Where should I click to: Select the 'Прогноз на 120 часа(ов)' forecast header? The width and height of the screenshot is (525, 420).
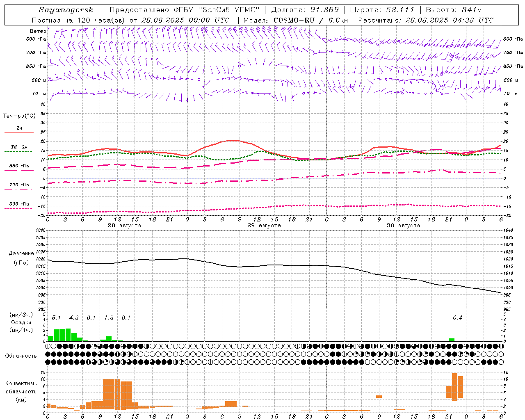point(79,20)
